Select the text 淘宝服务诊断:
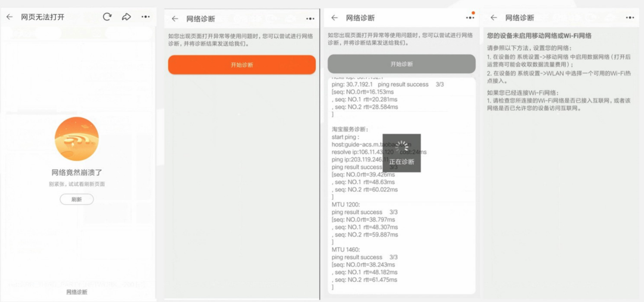The width and height of the screenshot is (644, 302). click(351, 129)
